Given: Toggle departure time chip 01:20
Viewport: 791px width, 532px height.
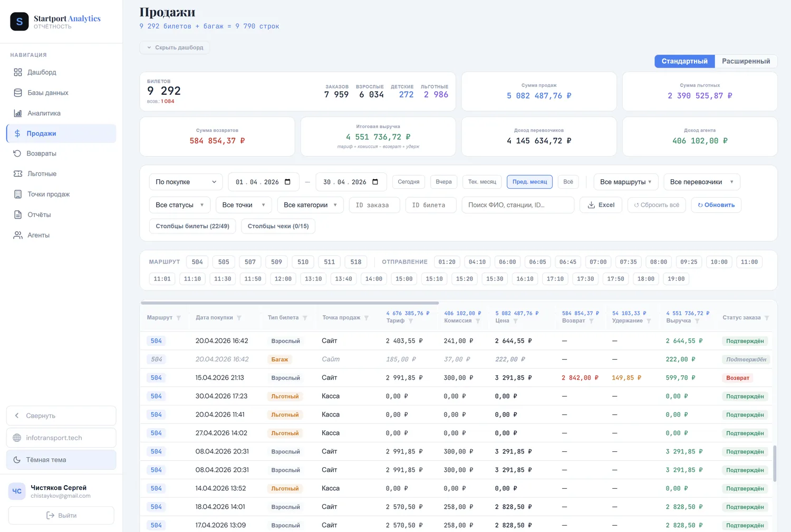Looking at the screenshot, I should click(447, 262).
